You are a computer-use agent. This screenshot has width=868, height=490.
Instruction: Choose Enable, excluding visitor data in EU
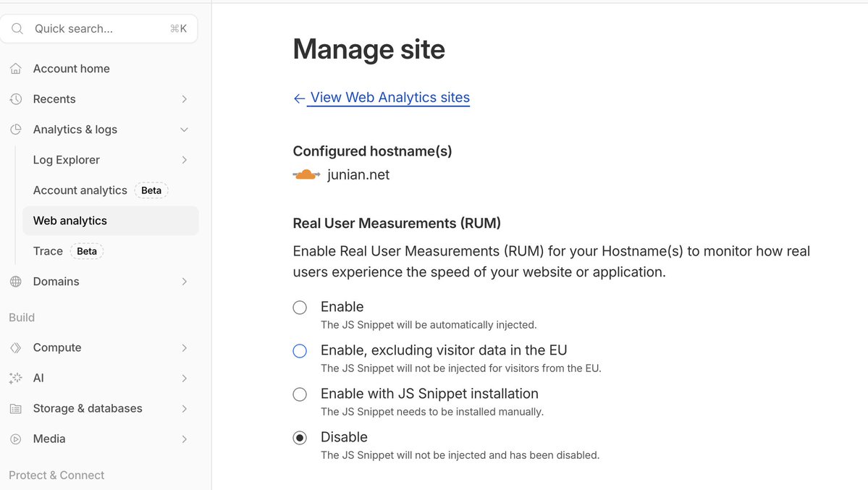pos(300,351)
